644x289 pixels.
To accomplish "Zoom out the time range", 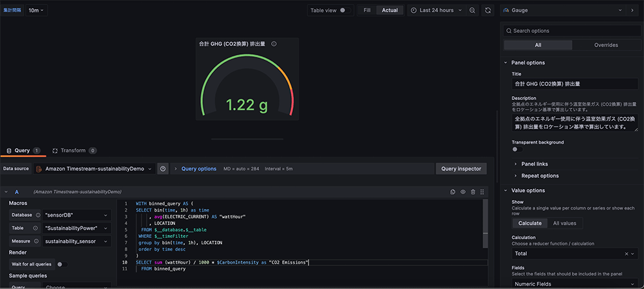I will point(472,10).
